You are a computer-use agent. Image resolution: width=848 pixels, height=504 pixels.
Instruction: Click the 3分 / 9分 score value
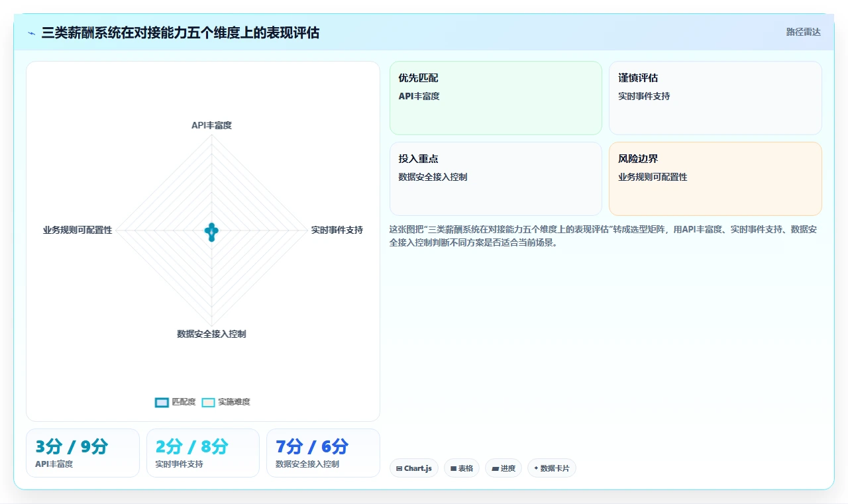[72, 446]
